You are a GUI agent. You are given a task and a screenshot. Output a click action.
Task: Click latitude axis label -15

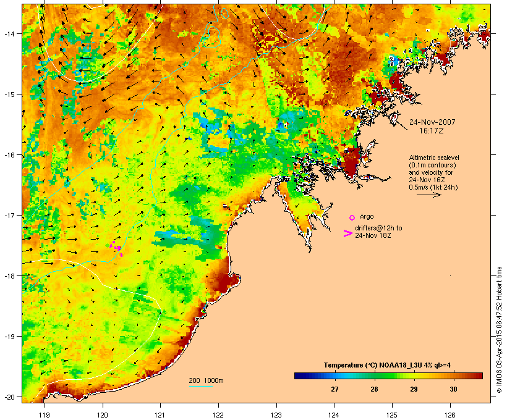[9, 94]
